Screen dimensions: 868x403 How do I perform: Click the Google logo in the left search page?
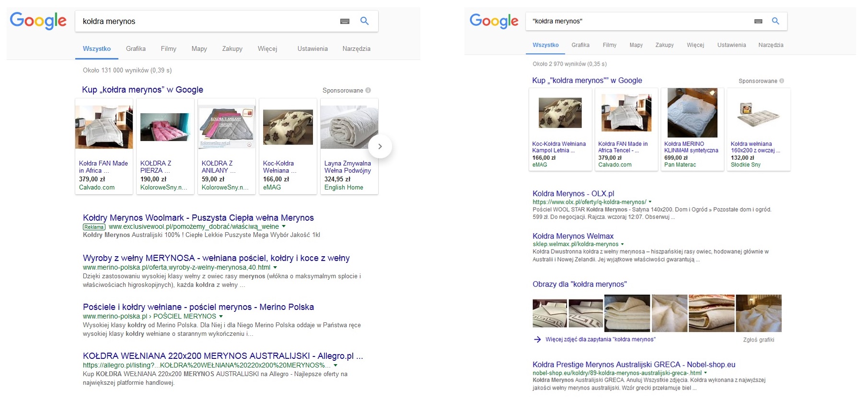click(38, 21)
